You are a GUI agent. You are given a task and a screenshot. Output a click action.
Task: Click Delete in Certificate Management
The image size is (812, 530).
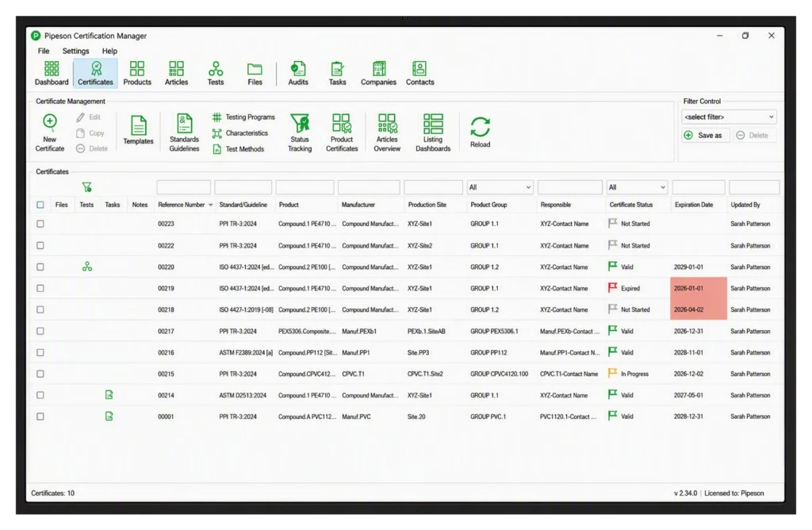point(92,148)
